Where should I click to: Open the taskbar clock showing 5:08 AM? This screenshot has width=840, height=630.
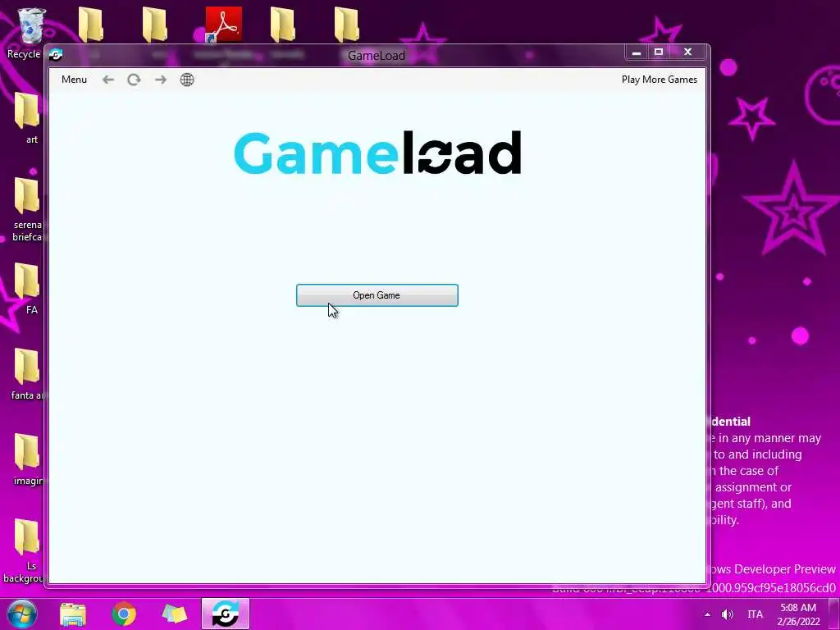(798, 614)
